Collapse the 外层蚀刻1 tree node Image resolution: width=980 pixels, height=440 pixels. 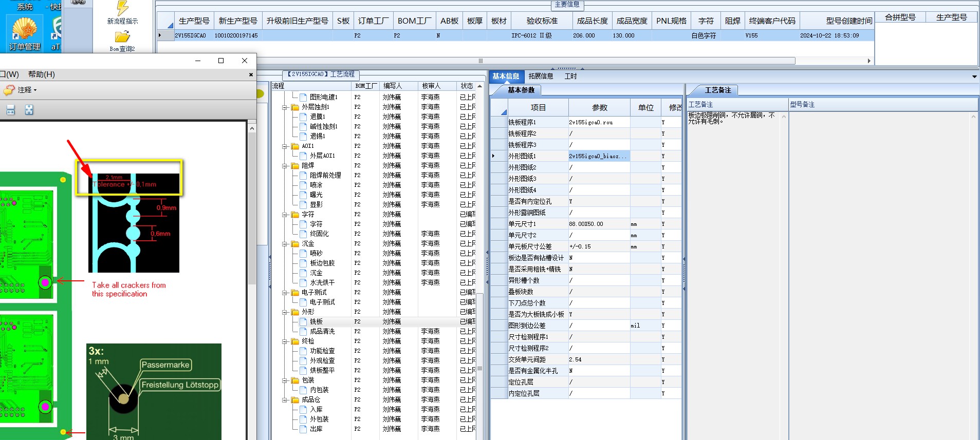285,107
